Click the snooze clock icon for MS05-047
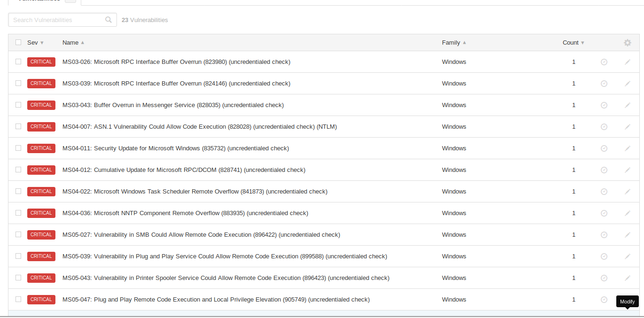Screen dimensions: 644x318 [x=604, y=300]
